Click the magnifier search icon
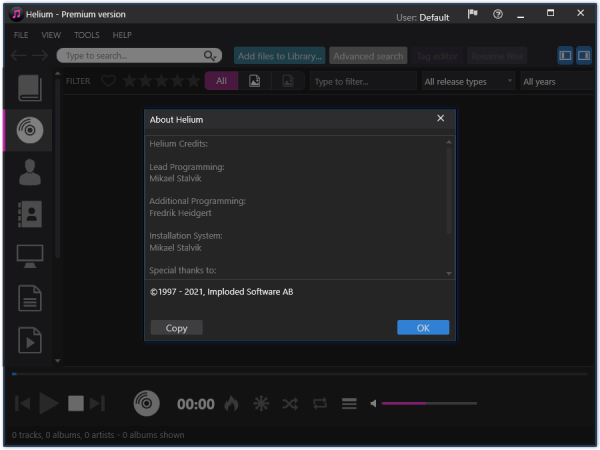This screenshot has width=600, height=450. [209, 55]
